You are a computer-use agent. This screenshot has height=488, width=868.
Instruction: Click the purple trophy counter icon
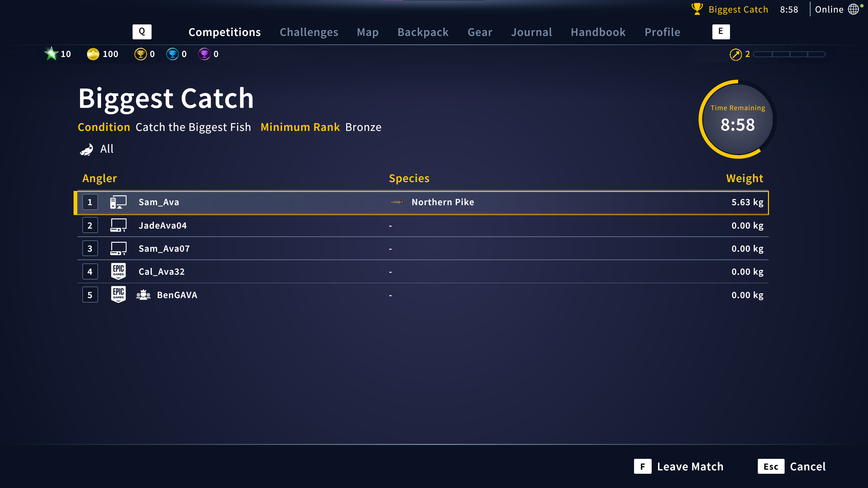point(204,54)
